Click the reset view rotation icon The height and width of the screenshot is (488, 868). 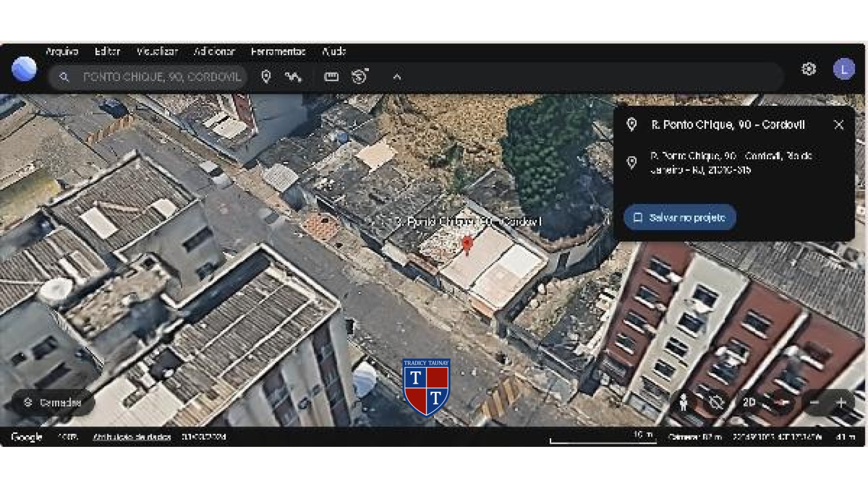pyautogui.click(x=716, y=402)
